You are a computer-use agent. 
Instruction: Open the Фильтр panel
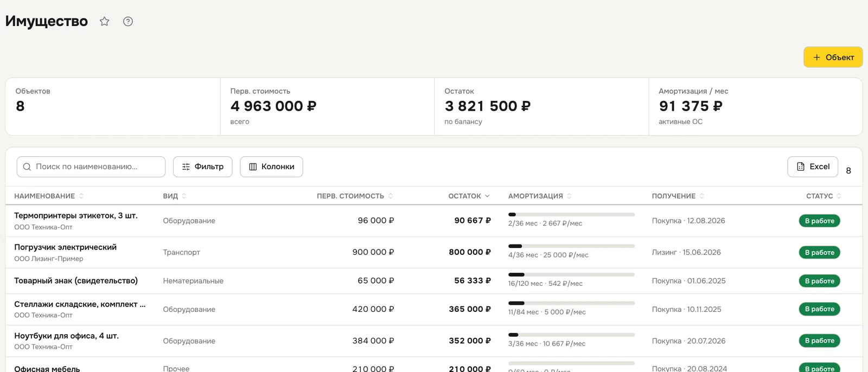pyautogui.click(x=203, y=167)
